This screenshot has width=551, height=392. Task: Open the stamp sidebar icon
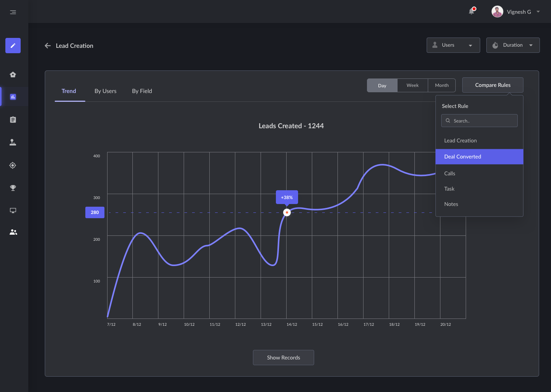13,142
